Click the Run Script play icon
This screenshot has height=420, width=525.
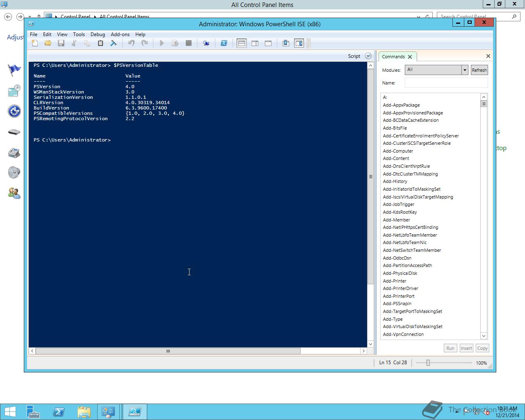[162, 43]
